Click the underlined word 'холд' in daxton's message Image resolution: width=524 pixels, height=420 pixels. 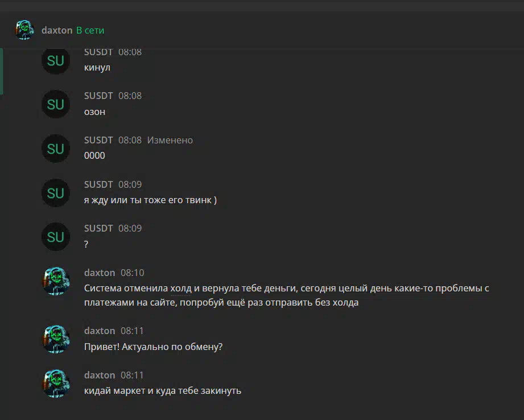point(181,288)
